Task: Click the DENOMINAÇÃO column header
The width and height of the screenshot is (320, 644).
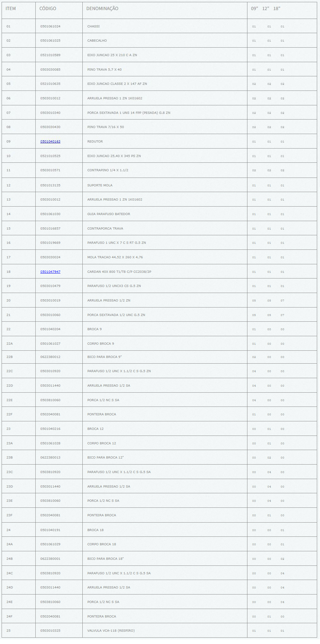Action: [102, 9]
